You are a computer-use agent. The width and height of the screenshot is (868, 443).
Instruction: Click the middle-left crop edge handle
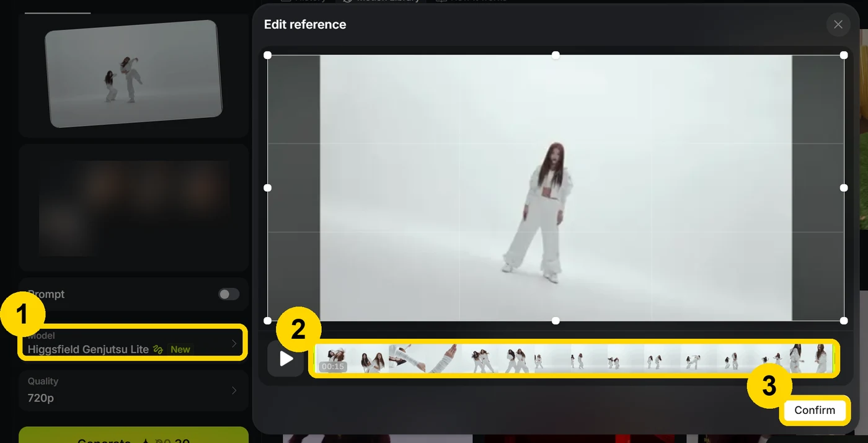[x=268, y=187]
